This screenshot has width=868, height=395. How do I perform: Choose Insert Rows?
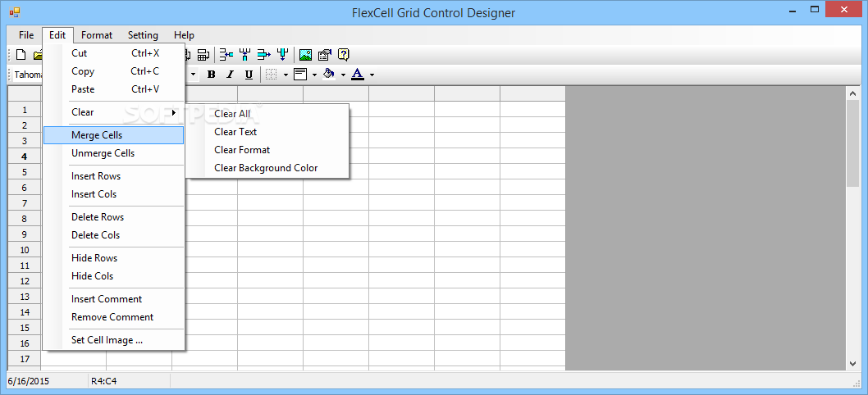(x=113, y=176)
